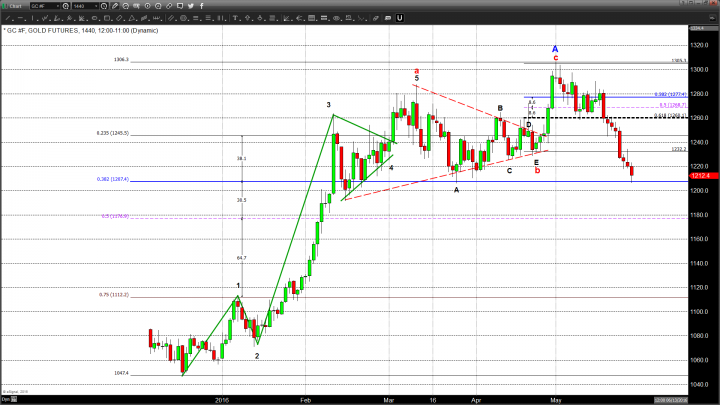
Task: Click the wave 3 label
Action: [328, 105]
